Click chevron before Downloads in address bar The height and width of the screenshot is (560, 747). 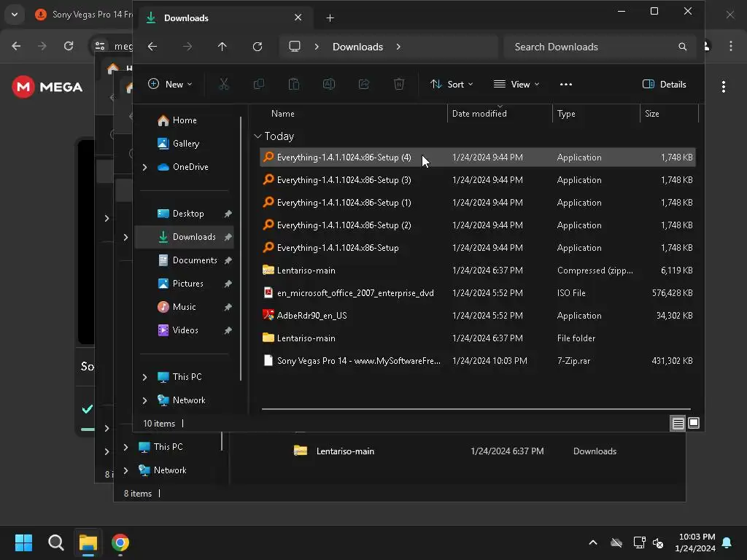(317, 47)
